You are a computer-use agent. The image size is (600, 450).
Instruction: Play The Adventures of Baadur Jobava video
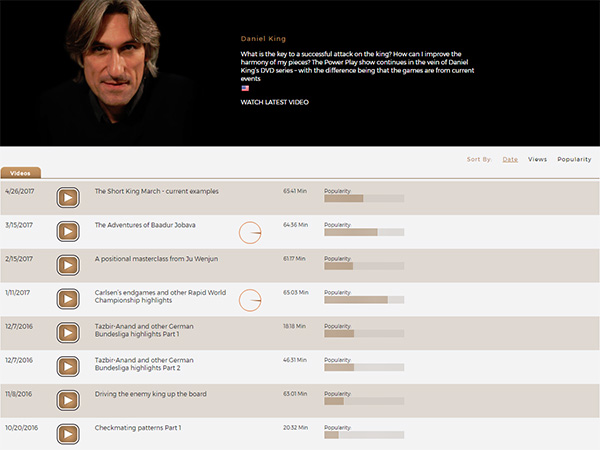pyautogui.click(x=67, y=232)
